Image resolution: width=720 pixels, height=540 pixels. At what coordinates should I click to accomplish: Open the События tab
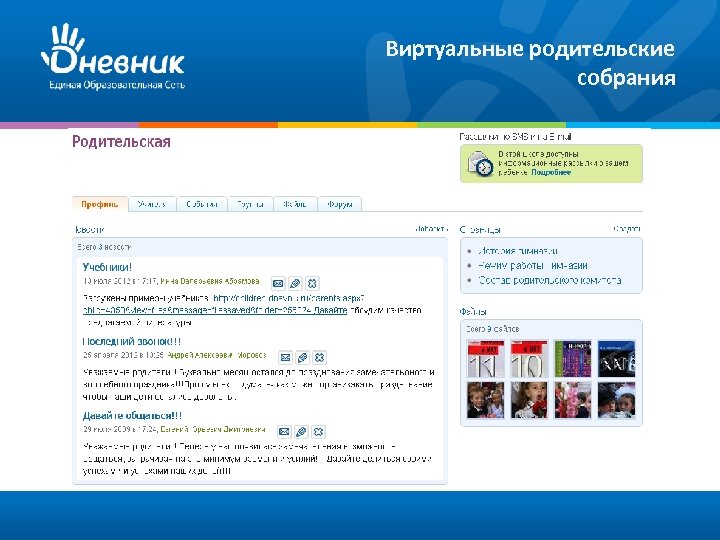tap(202, 204)
